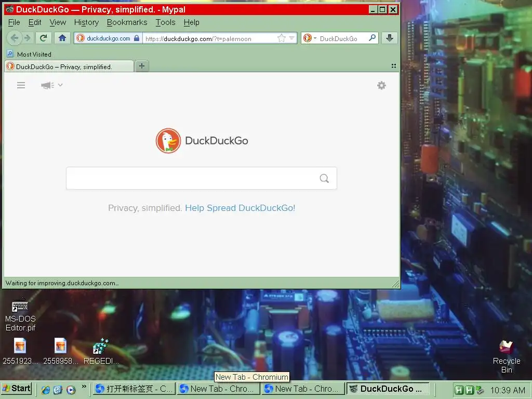Open Most Visited bookmarks folder
Image resolution: width=532 pixels, height=399 pixels.
[x=29, y=54]
